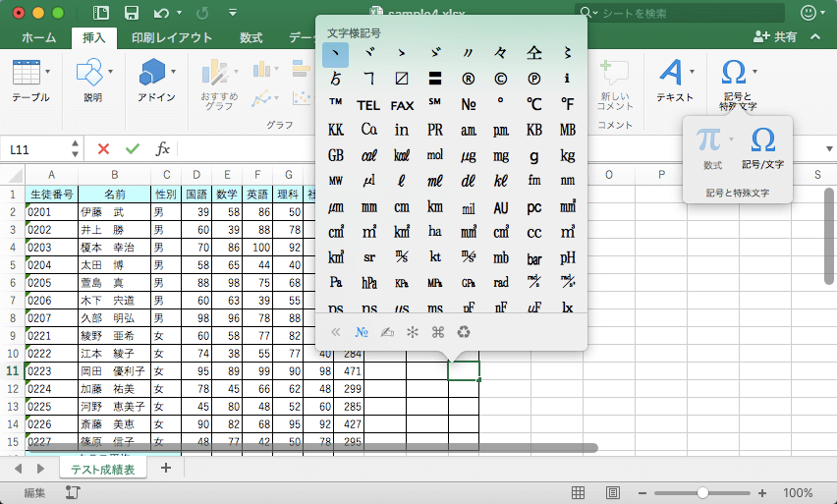Click the zoom slider handle
The width and height of the screenshot is (837, 504).
click(701, 492)
